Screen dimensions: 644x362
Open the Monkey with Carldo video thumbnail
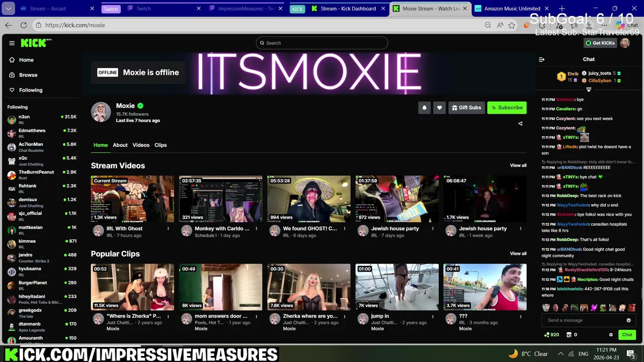click(220, 199)
